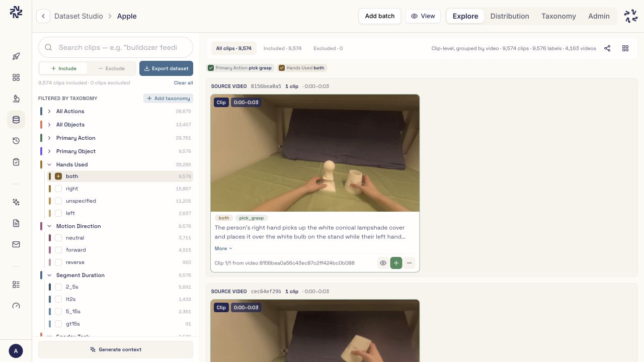Image resolution: width=644 pixels, height=362 pixels.
Task: Collapse the Hands Used taxonomy group
Action: (49, 164)
